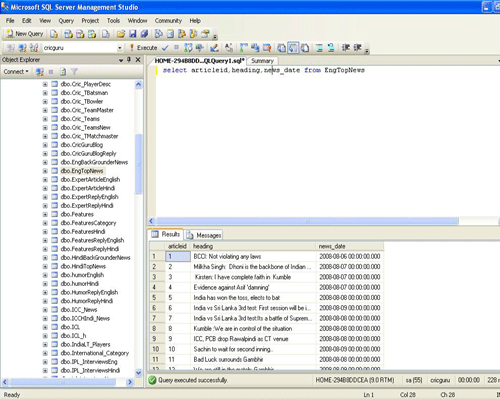
Task: Open the Help menu
Action: pos(195,21)
